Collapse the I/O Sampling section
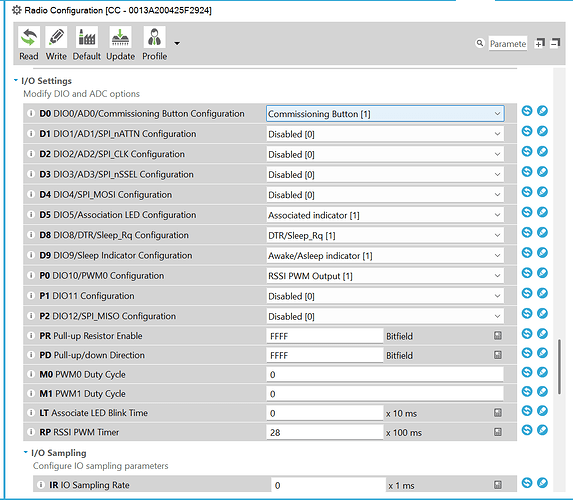 [26, 452]
